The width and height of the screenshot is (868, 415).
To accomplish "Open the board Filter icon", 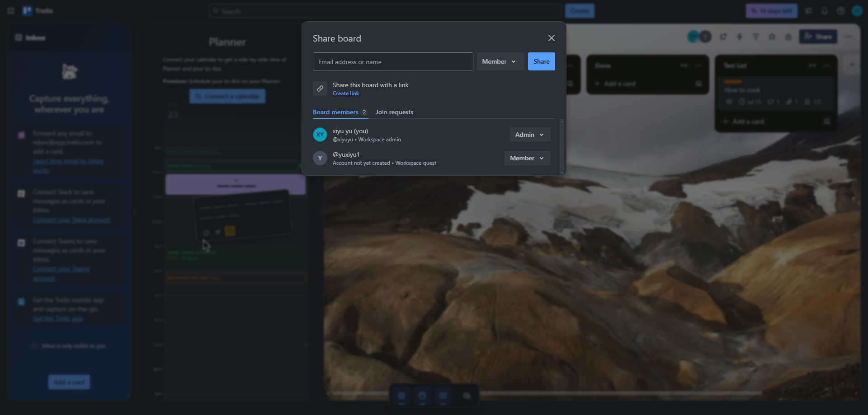I will [756, 37].
